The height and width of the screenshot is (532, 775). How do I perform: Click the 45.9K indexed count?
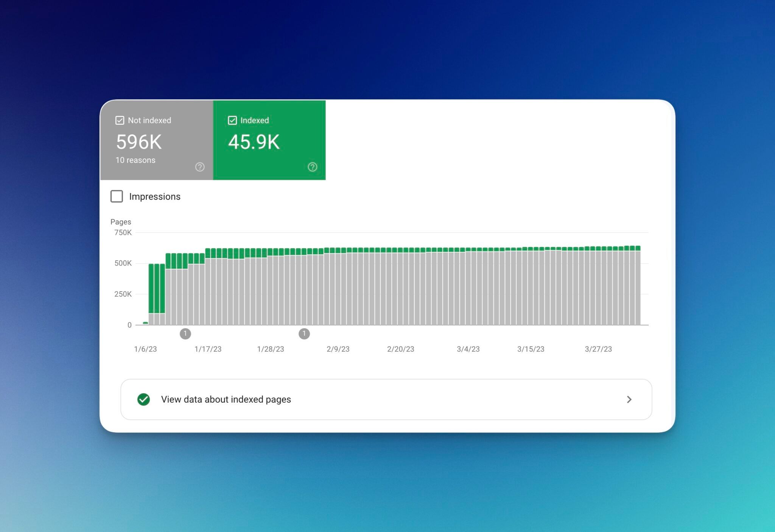tap(254, 142)
